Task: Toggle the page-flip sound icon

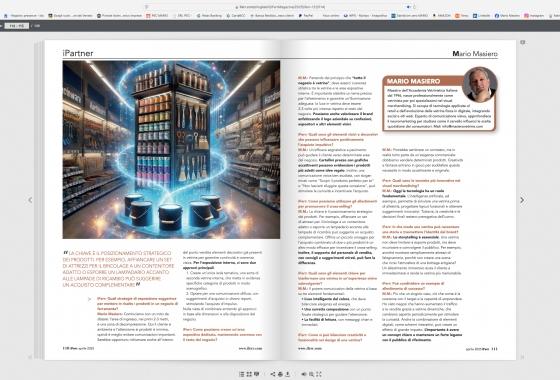Action: 304,374
